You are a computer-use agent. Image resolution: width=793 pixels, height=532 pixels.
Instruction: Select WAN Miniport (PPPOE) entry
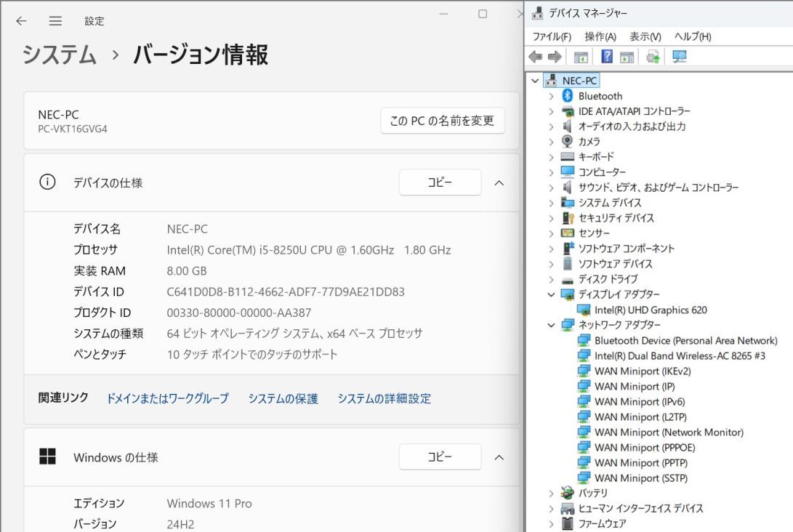645,448
